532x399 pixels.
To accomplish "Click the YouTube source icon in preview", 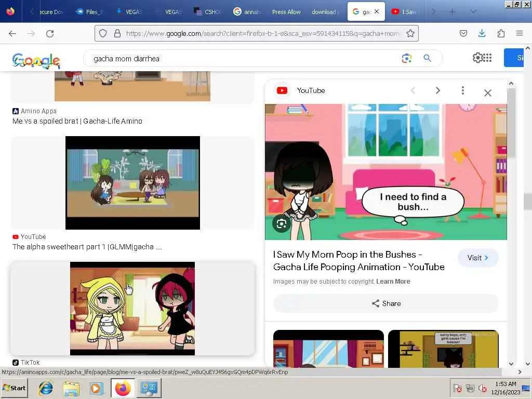I will coord(282,90).
